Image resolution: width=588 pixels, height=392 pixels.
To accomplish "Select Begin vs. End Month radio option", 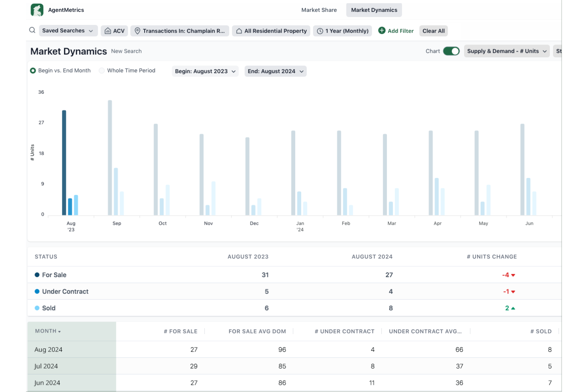I will 33,71.
